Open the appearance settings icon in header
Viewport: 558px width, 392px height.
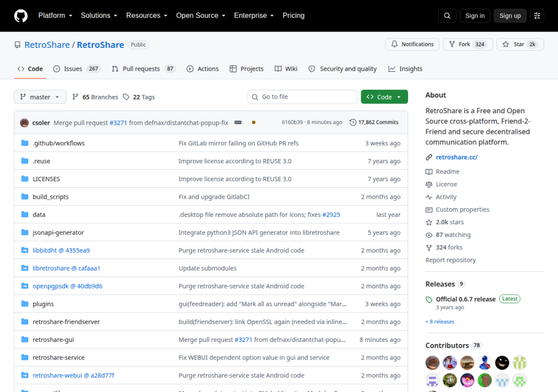click(x=537, y=16)
